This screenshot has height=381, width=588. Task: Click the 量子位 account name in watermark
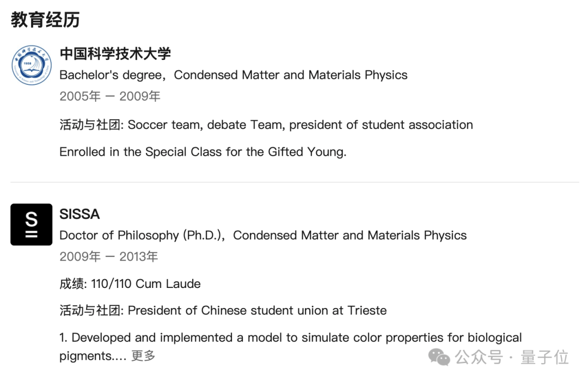pos(544,357)
